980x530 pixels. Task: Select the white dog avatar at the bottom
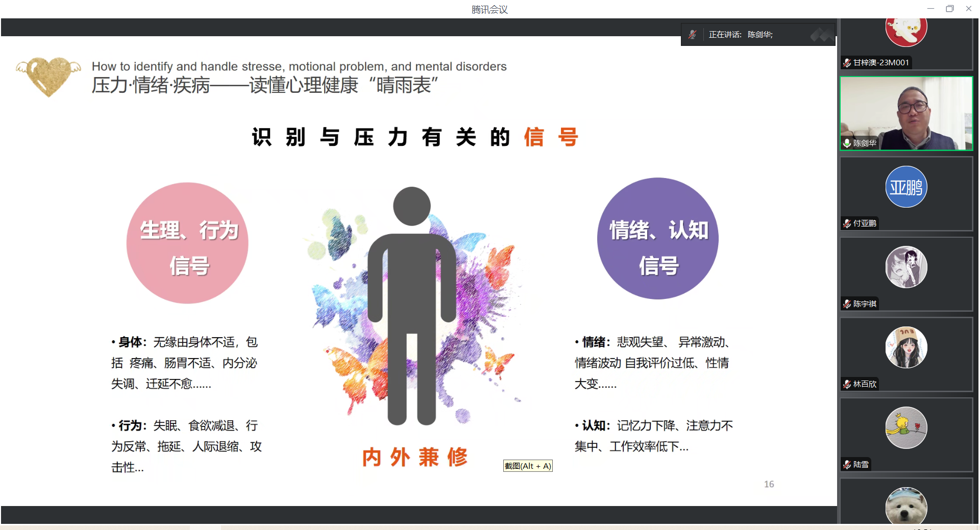click(x=906, y=507)
